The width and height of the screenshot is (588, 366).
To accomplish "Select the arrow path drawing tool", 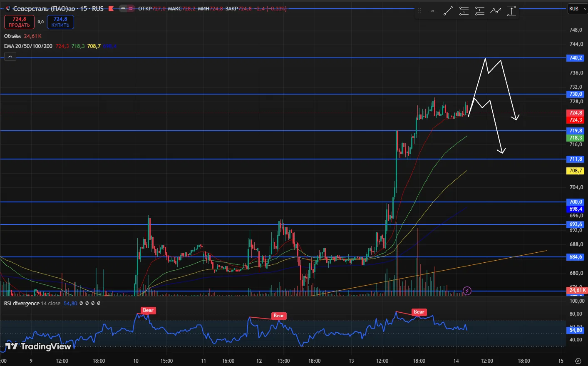I will point(496,11).
